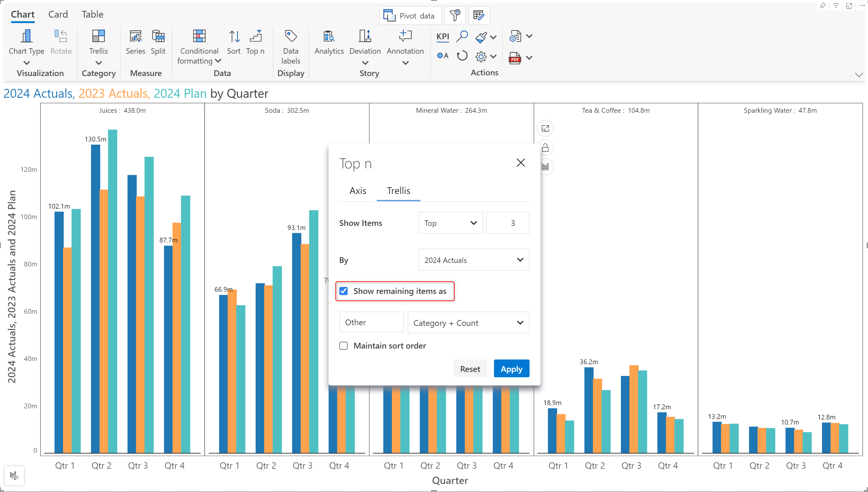Uncheck Show remaining items as
The width and height of the screenshot is (868, 492).
[344, 291]
